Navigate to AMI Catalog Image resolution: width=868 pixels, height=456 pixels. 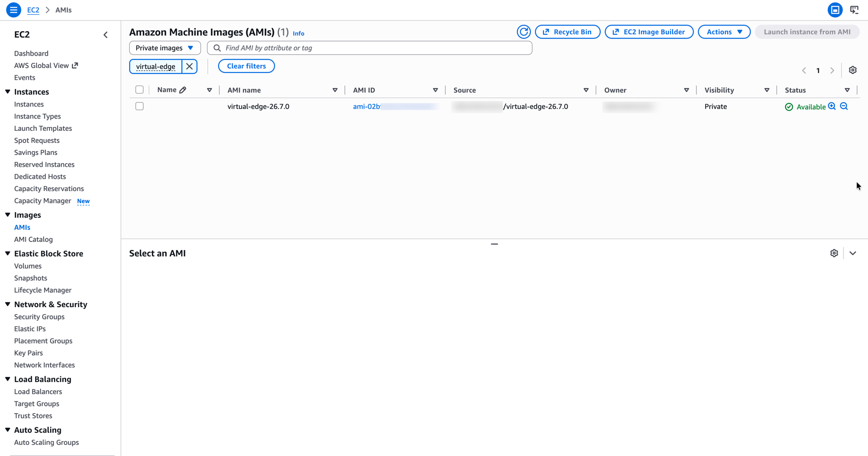33,239
